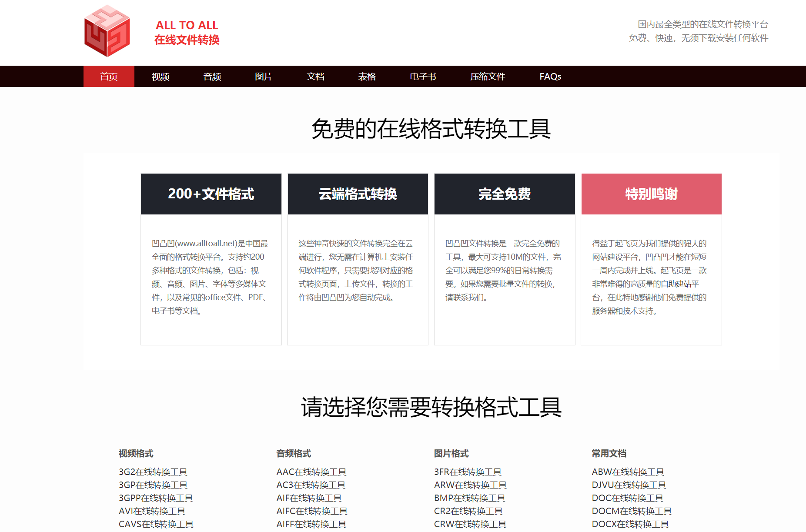Open the 首页 navigation tab
The image size is (806, 532).
pyautogui.click(x=109, y=77)
